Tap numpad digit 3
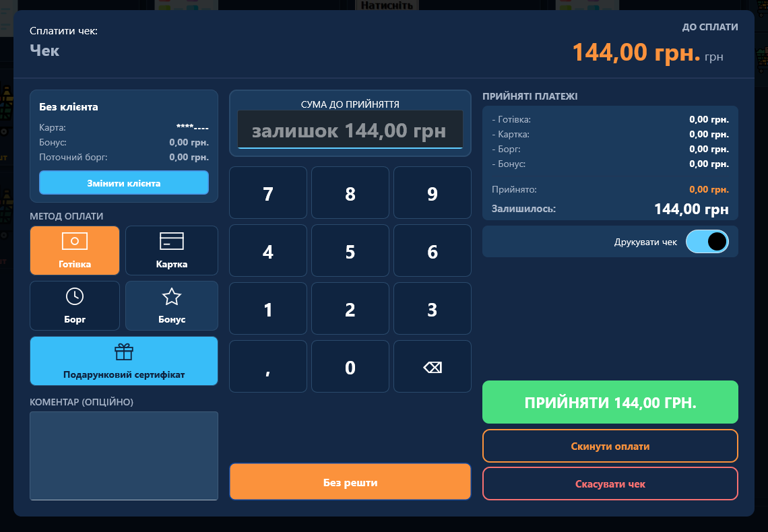This screenshot has height=532, width=768. pos(433,309)
